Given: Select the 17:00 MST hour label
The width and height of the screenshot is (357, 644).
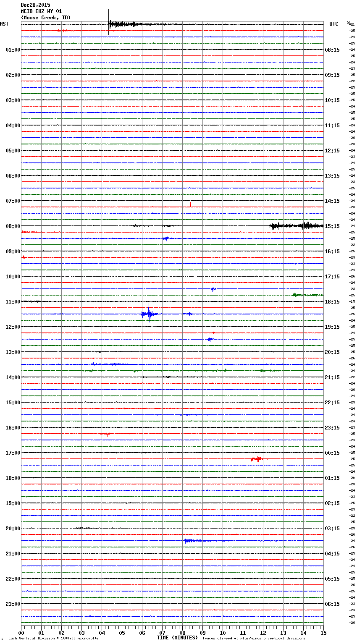Looking at the screenshot, I should 13,453.
